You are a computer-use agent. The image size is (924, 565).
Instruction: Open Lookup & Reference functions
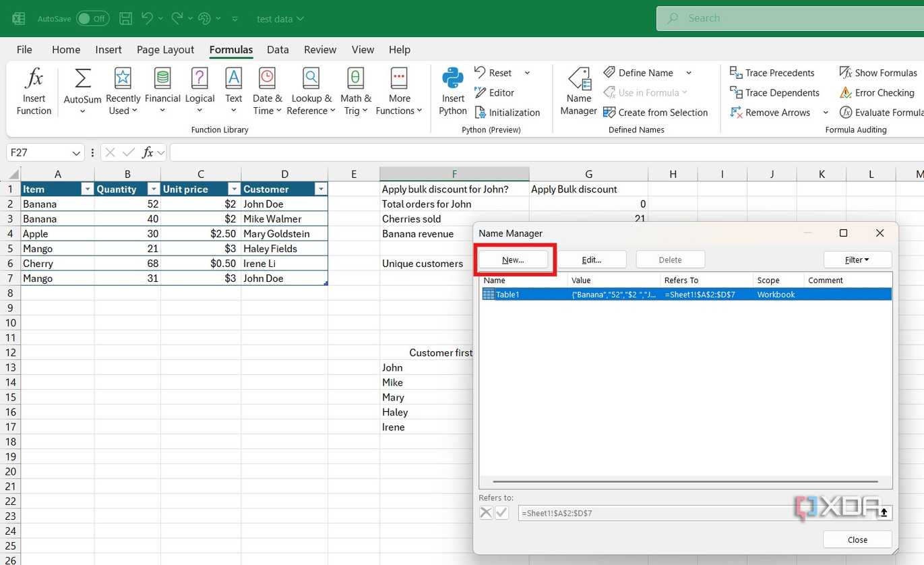tap(311, 92)
